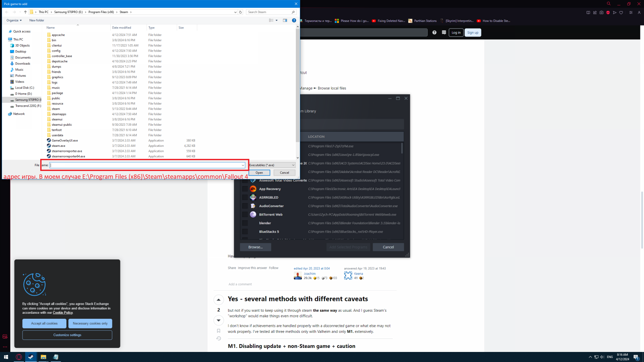Select Downloads in the navigation pane
644x362 pixels.
coord(22,64)
